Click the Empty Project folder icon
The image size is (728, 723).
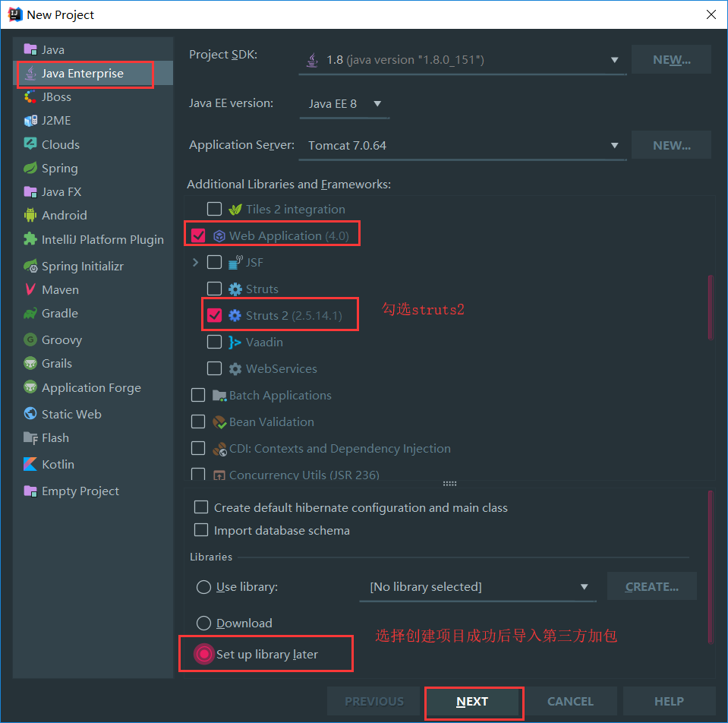pyautogui.click(x=30, y=491)
